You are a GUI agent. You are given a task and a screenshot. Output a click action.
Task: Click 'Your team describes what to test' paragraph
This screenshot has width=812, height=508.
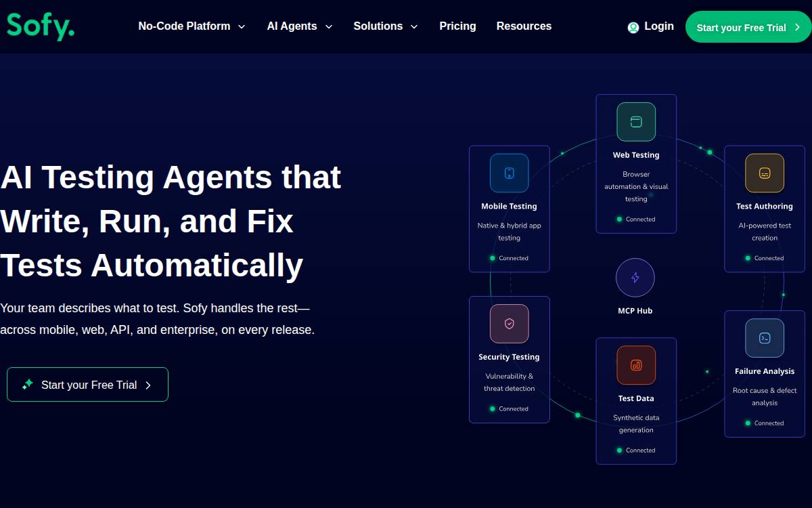(157, 319)
